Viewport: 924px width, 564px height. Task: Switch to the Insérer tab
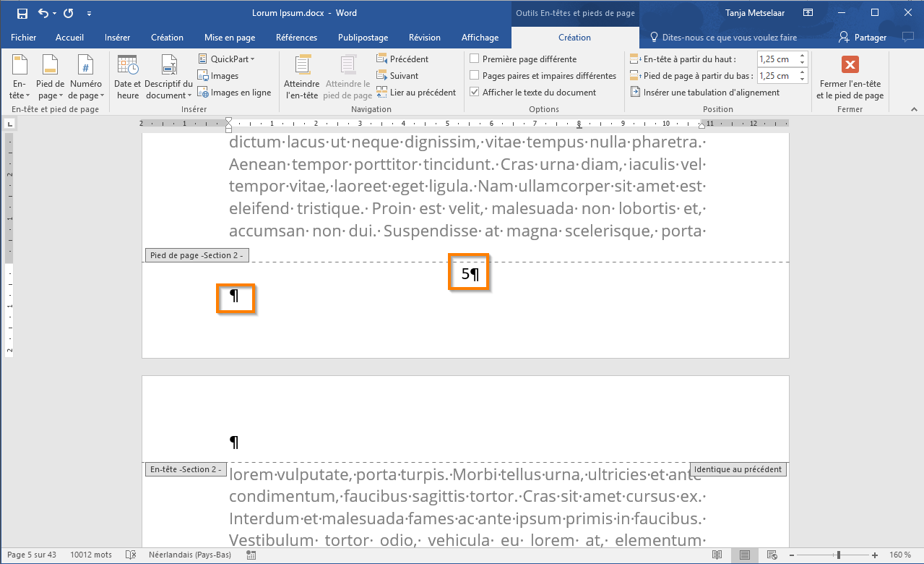118,38
